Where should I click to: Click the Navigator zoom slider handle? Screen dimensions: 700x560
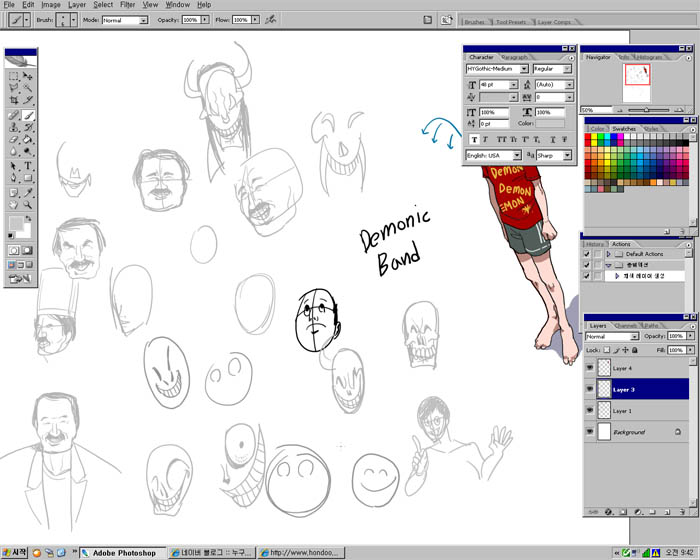click(646, 110)
